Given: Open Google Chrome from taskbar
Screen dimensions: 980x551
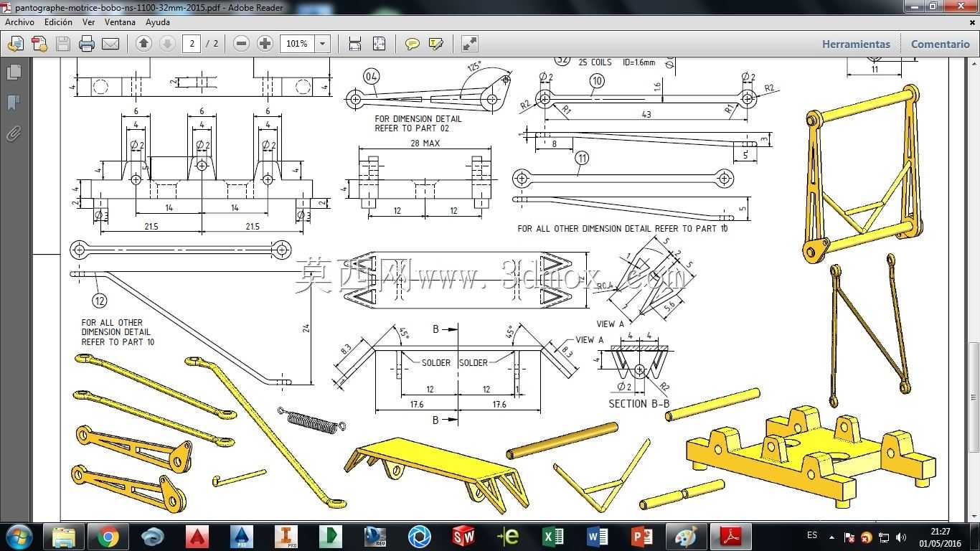Looking at the screenshot, I should [x=108, y=537].
